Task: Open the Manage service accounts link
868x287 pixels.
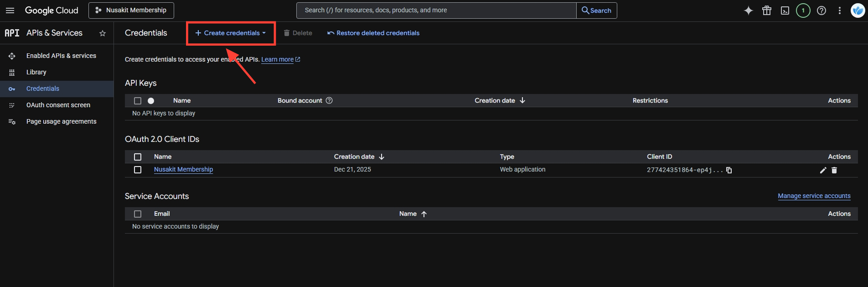Action: click(x=814, y=196)
